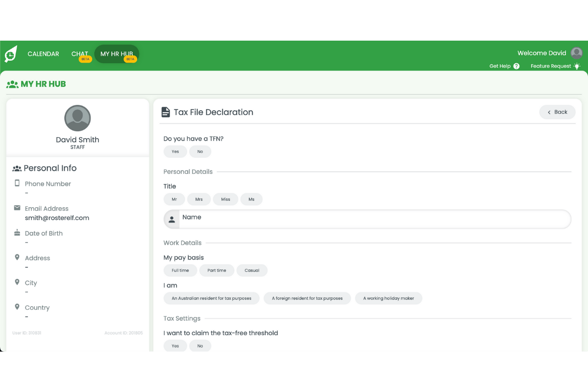The width and height of the screenshot is (588, 392).
Task: Select the Mr title option
Action: tap(174, 199)
